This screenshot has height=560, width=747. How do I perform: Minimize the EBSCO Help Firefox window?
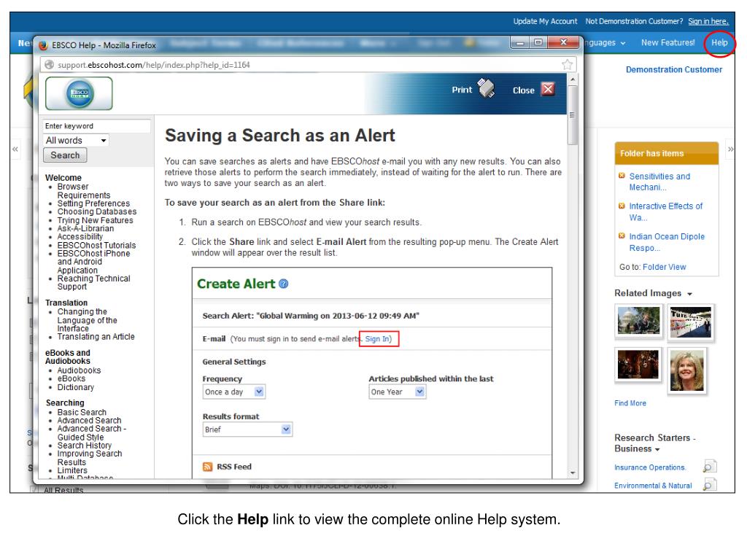tap(519, 42)
